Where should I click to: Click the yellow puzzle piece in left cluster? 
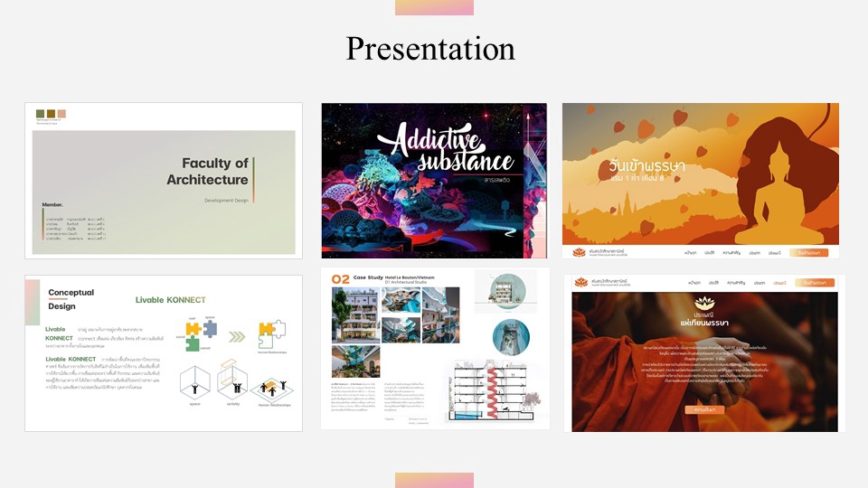193,329
